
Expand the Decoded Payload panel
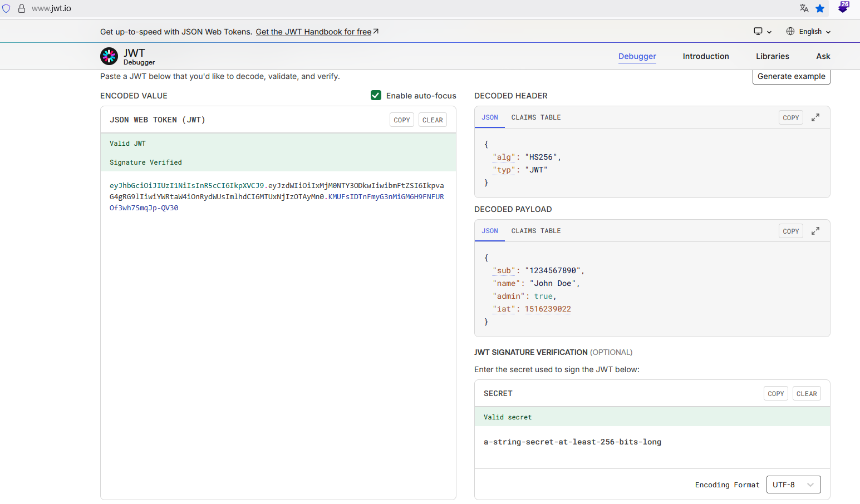coord(815,231)
